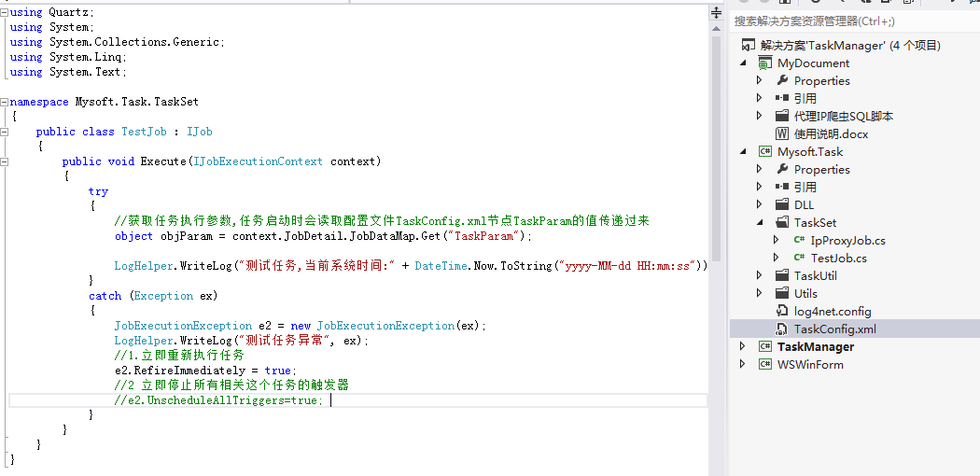Viewport: 980px width, 476px height.
Task: Select the TaskConfig.xml file name
Action: click(835, 329)
